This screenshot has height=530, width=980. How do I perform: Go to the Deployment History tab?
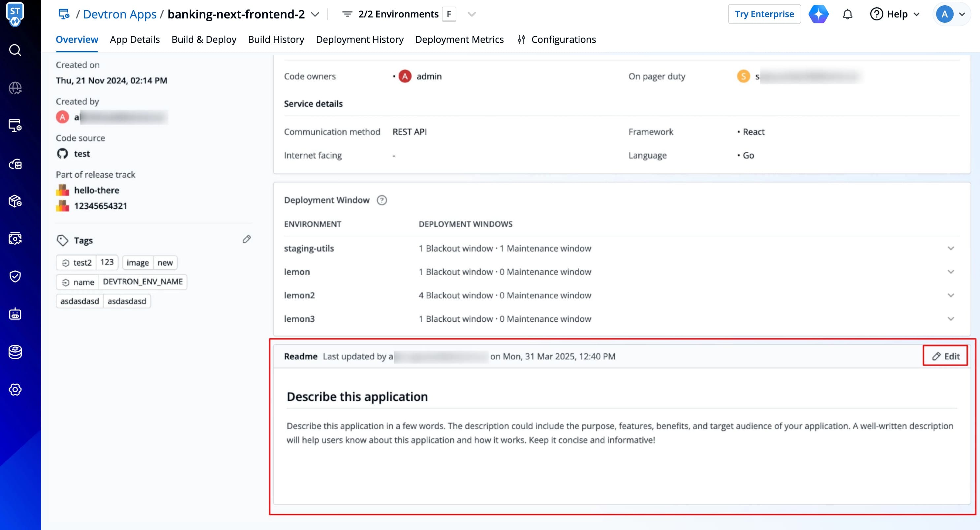(359, 39)
